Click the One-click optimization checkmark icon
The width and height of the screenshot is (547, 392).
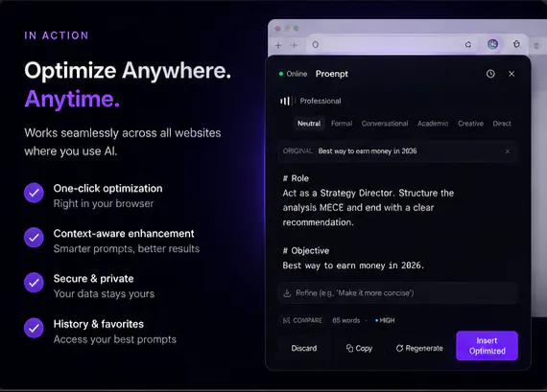34,193
